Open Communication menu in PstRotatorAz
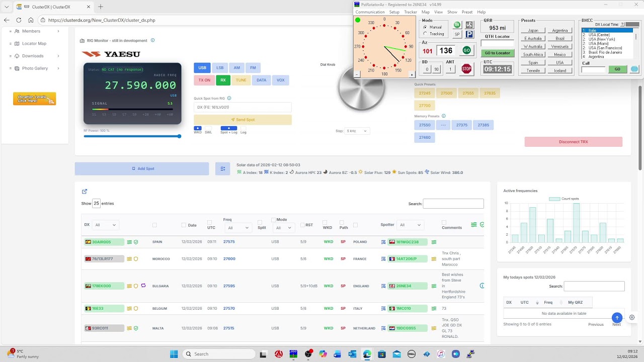Image resolution: width=644 pixels, height=362 pixels. (x=370, y=12)
